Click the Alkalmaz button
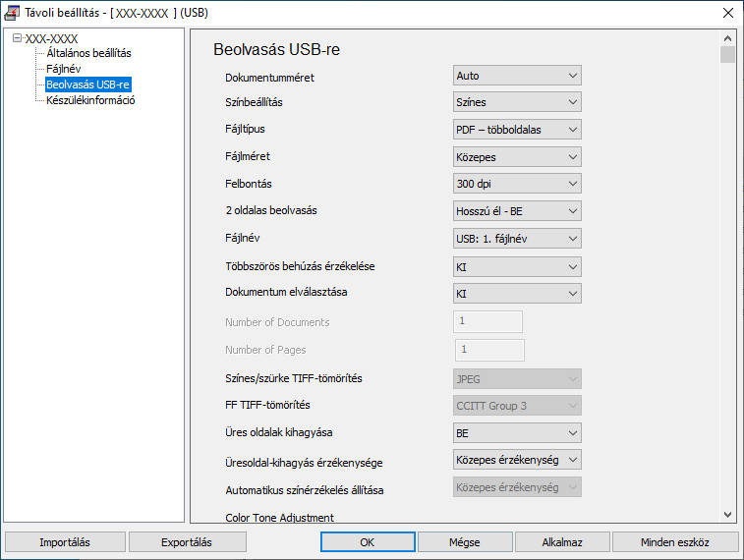744x560 pixels. click(562, 542)
